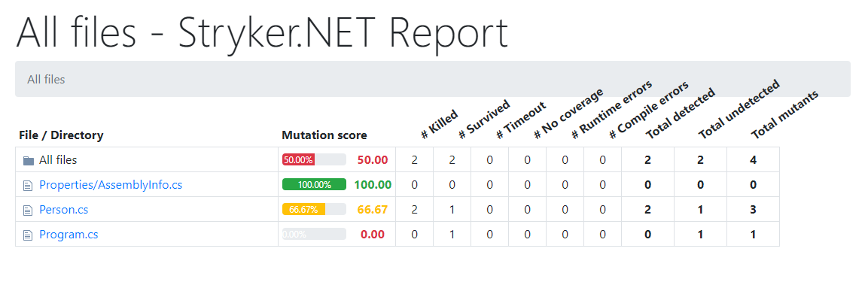Open the Program.cs file link

click(x=69, y=235)
